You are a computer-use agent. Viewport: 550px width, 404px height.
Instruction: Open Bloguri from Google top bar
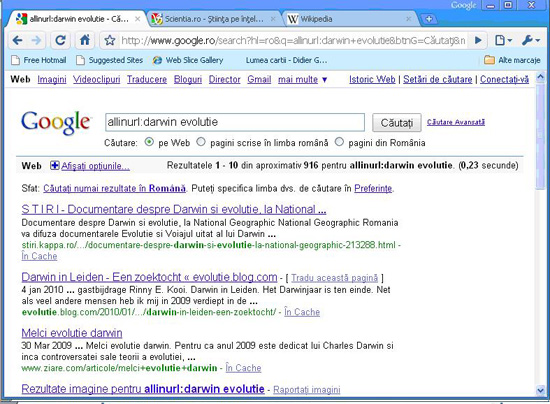[188, 80]
